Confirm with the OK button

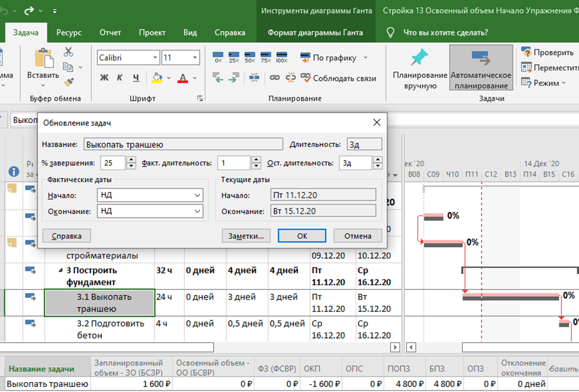coord(302,236)
